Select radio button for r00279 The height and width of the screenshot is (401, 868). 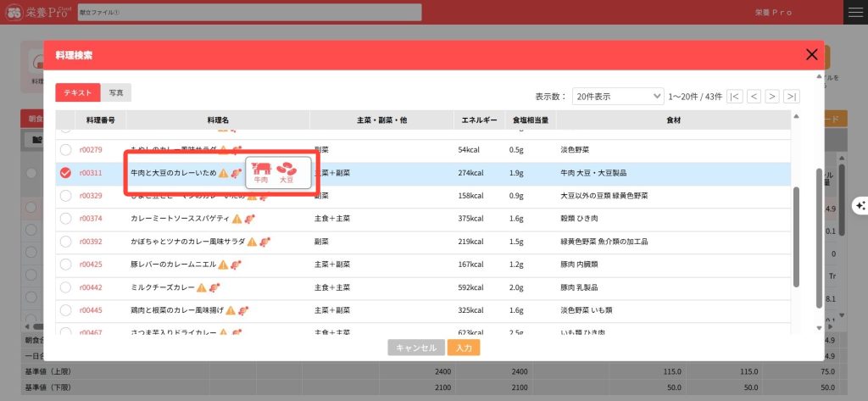pyautogui.click(x=65, y=150)
